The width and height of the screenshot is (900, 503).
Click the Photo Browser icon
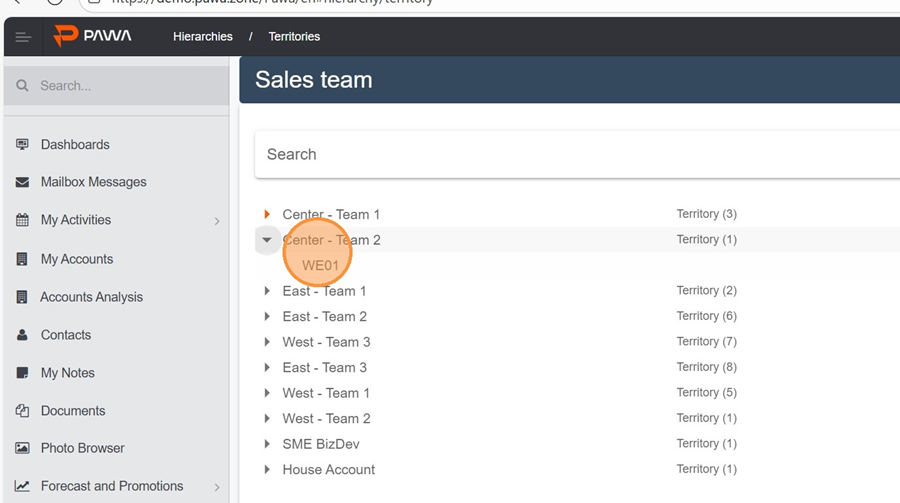point(22,448)
